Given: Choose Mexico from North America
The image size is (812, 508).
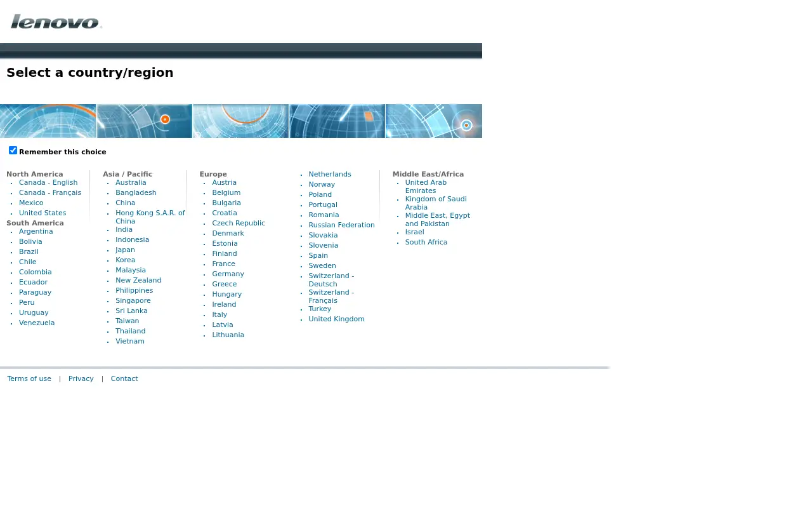Looking at the screenshot, I should click(31, 203).
